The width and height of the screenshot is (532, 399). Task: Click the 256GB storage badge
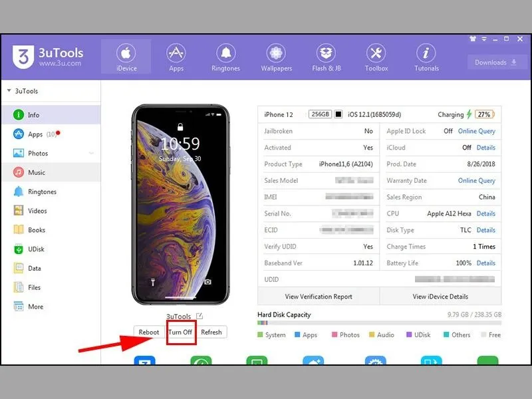[x=321, y=114]
